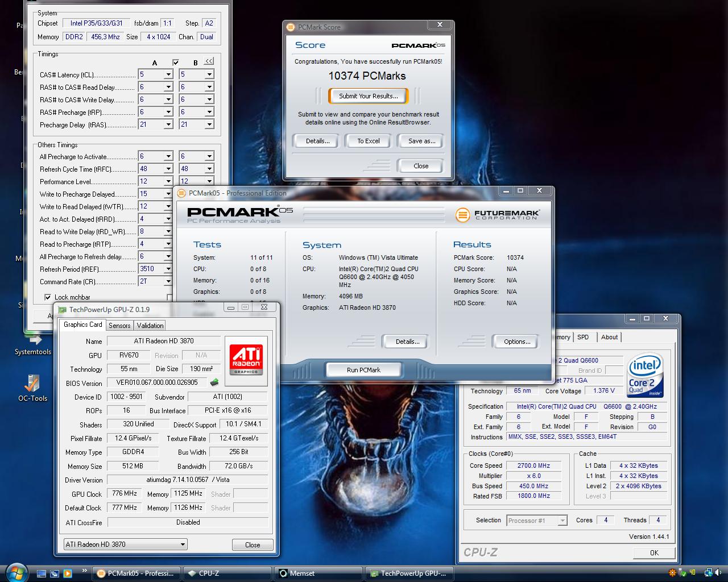Viewport: 728px width, 582px height.
Task: Click the Run PCMark button
Action: (363, 370)
